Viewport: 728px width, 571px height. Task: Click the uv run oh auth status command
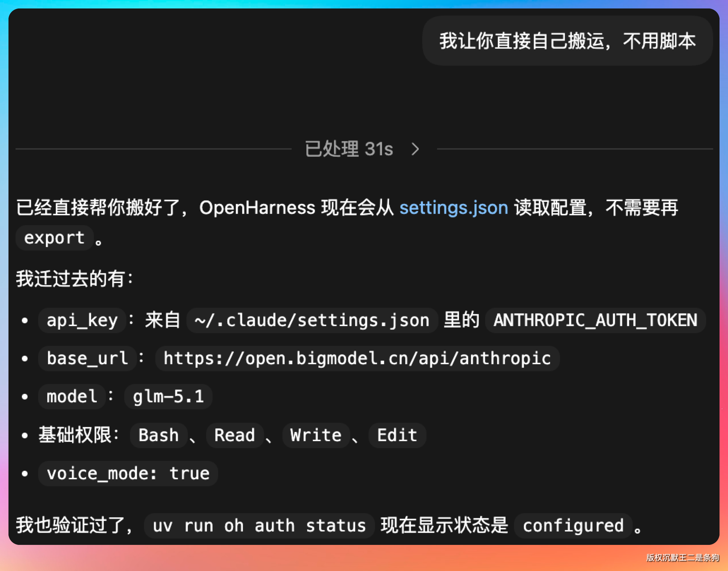(259, 526)
